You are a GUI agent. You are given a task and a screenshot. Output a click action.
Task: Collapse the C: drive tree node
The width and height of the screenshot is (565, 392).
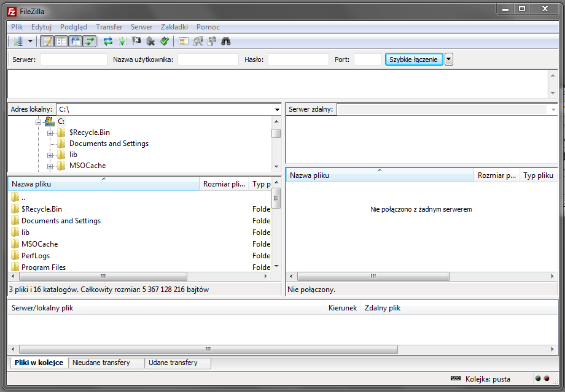pyautogui.click(x=38, y=122)
